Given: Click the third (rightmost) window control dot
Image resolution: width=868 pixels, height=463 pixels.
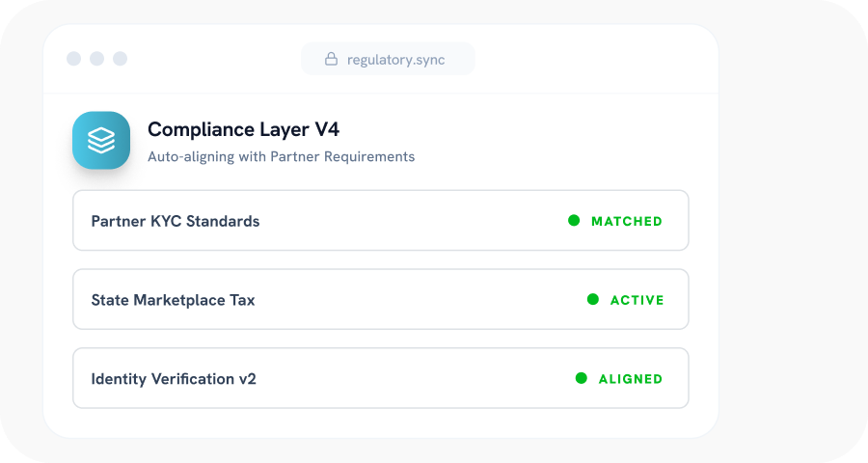Looking at the screenshot, I should point(121,59).
